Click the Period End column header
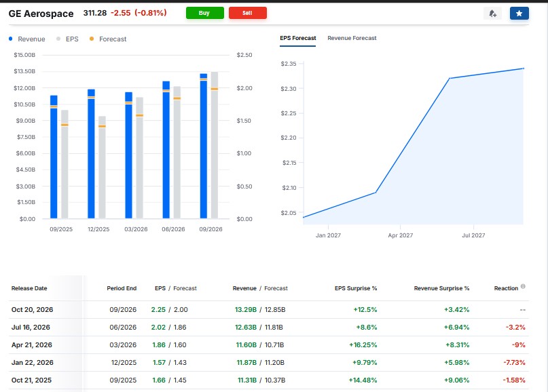 coord(122,288)
